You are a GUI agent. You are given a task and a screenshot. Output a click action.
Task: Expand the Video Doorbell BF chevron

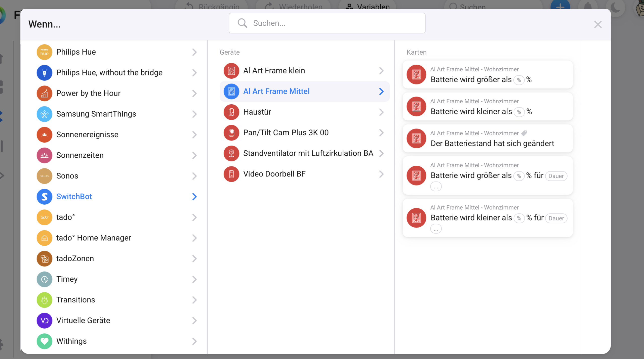point(381,174)
